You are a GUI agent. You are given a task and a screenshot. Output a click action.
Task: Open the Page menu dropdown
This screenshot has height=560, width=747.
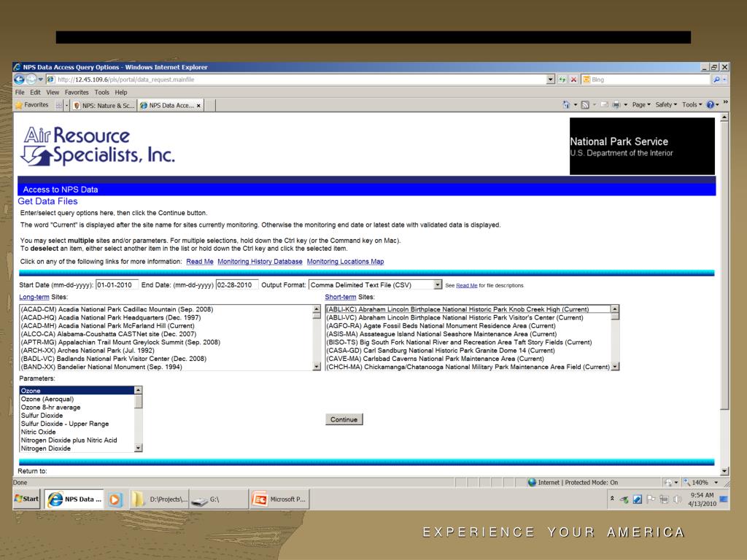[x=641, y=105]
